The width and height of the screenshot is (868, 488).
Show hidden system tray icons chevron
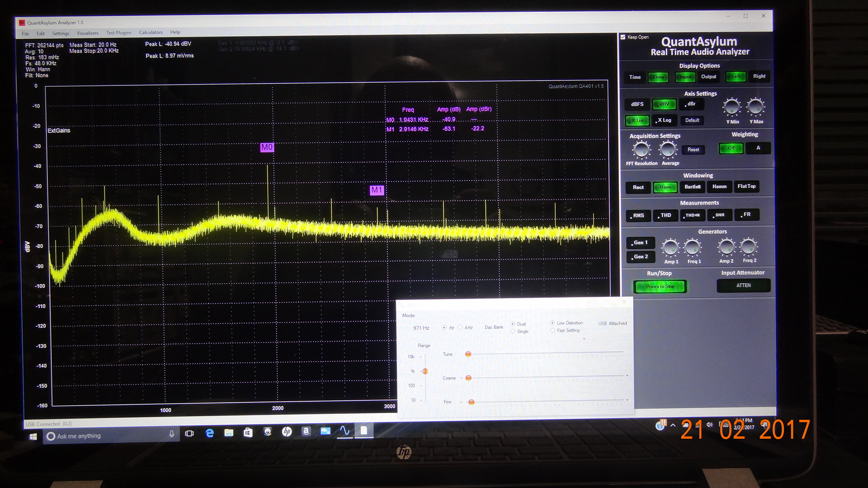[673, 425]
